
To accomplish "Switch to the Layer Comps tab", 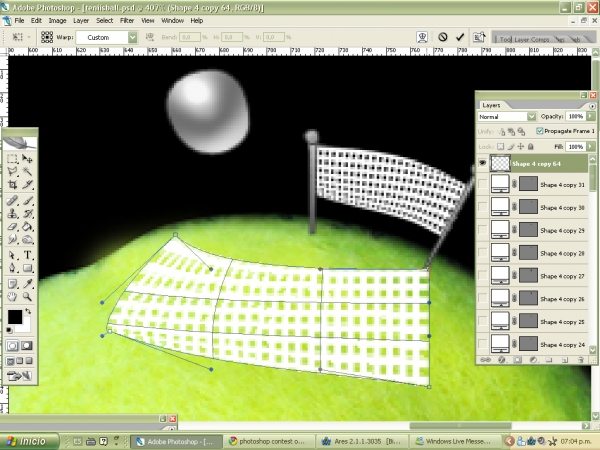I will 532,39.
